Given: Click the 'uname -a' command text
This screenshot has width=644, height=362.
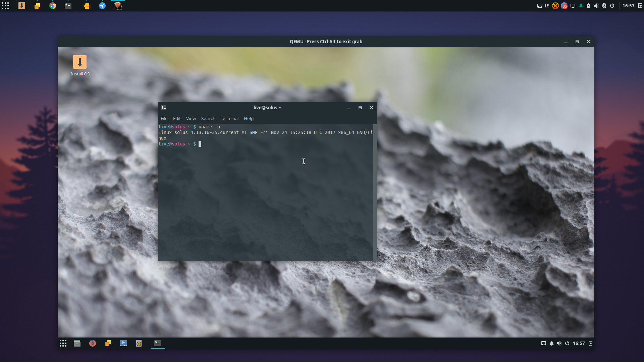Looking at the screenshot, I should click(209, 127).
